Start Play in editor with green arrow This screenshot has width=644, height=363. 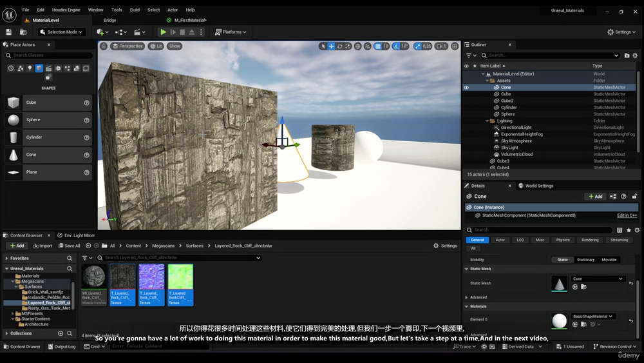pos(163,32)
